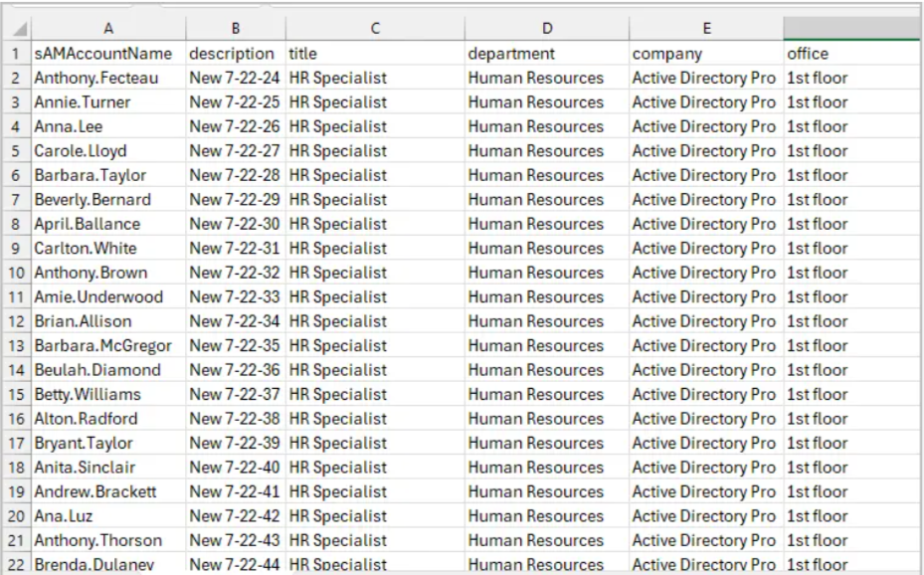
Task: Select cell Anthony.Thorson
Action: (108, 541)
